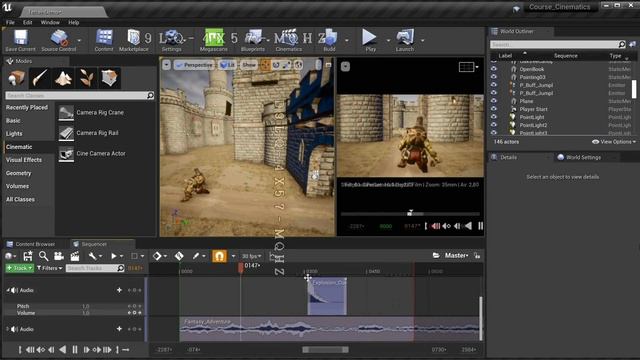Toggle visibility eye for Plane actor
Viewport: 640px width, 360px height.
493,101
